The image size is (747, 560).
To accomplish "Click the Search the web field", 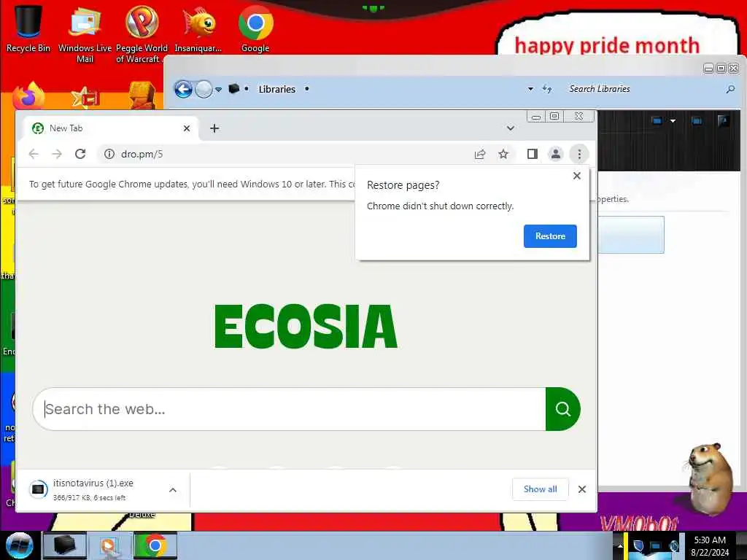I will 289,409.
